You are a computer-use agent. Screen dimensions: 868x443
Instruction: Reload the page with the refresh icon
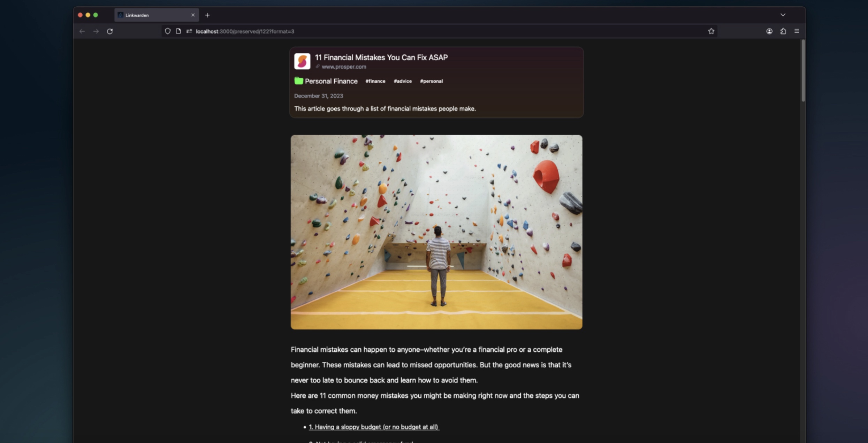[x=110, y=31]
